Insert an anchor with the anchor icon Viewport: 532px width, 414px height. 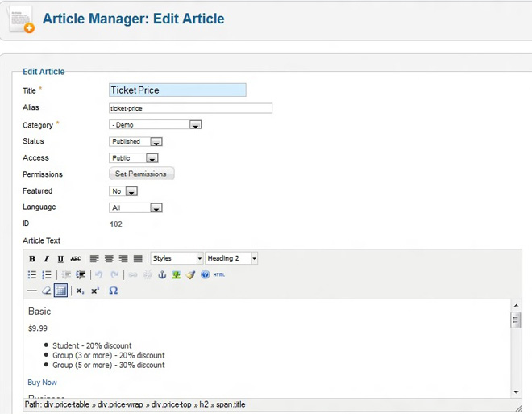coord(161,275)
